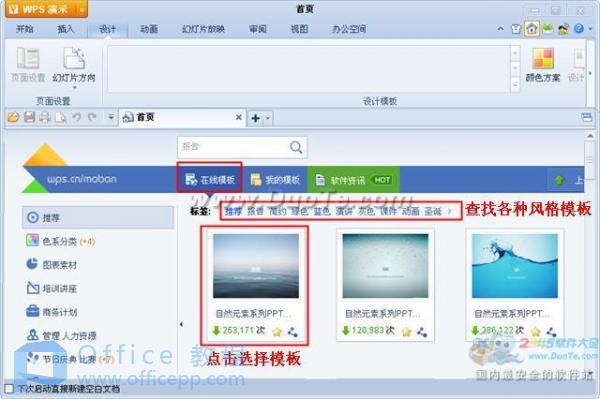Open the 软件资讯 software news tab
This screenshot has height=399, width=600.
(353, 179)
